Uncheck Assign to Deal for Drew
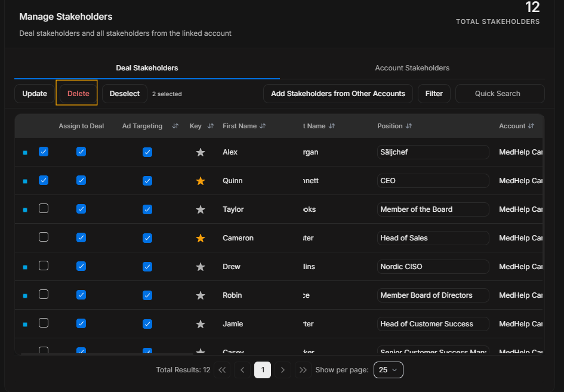Image resolution: width=564 pixels, height=392 pixels. click(x=81, y=266)
